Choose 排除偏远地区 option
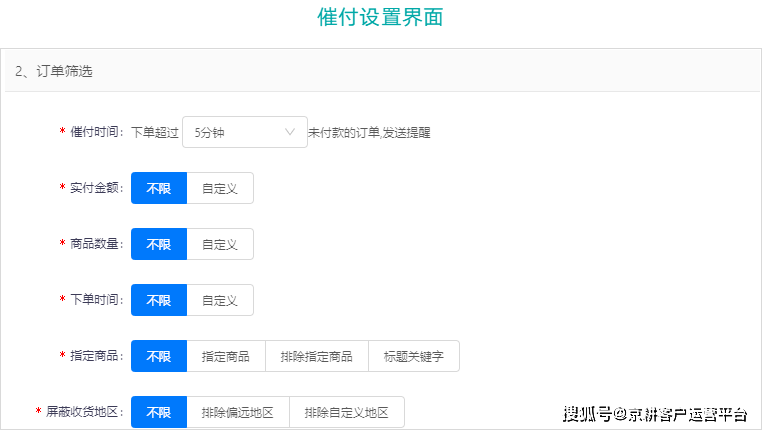This screenshot has height=431, width=762. point(238,412)
